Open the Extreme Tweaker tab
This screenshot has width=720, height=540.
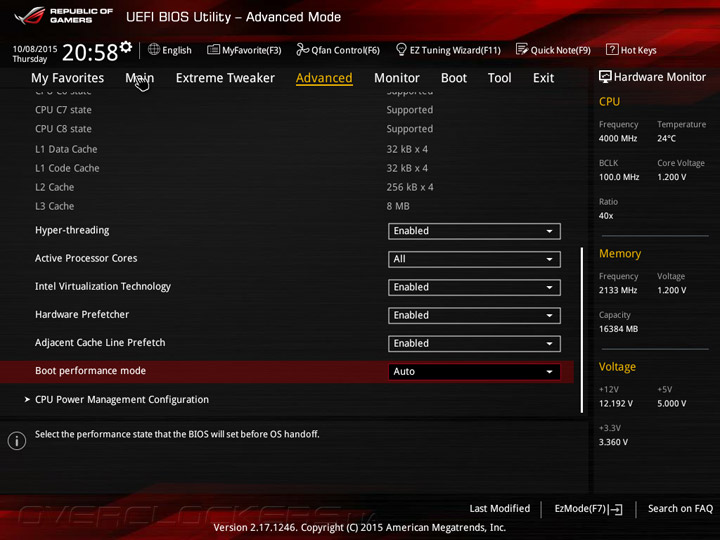(x=225, y=78)
